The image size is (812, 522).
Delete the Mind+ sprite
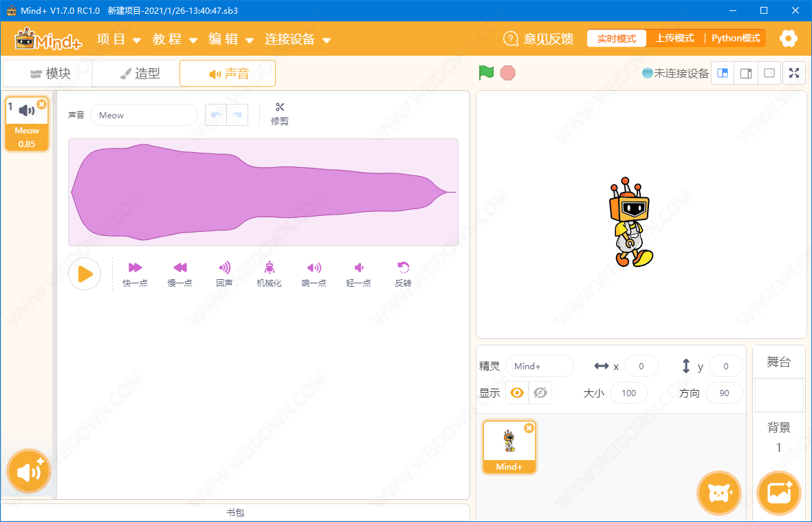(x=529, y=428)
